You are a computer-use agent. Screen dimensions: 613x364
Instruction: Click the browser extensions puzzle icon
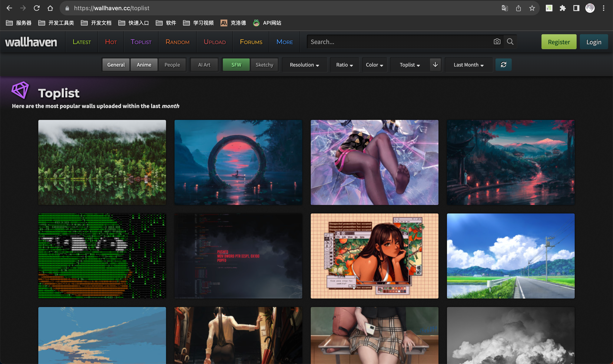(x=564, y=8)
